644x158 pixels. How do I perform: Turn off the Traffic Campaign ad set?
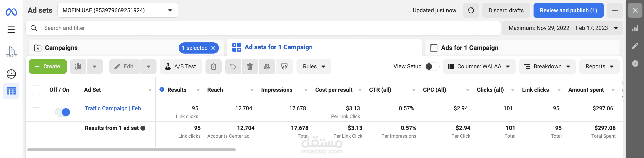[63, 112]
